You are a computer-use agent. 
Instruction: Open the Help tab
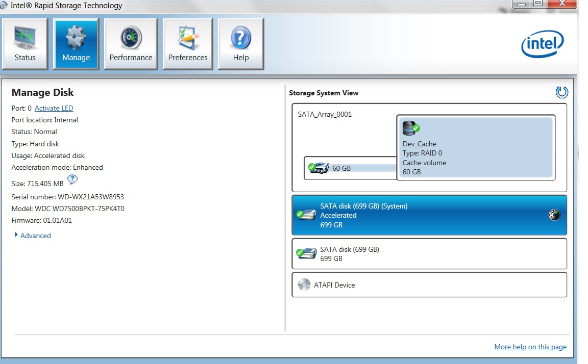tap(241, 44)
